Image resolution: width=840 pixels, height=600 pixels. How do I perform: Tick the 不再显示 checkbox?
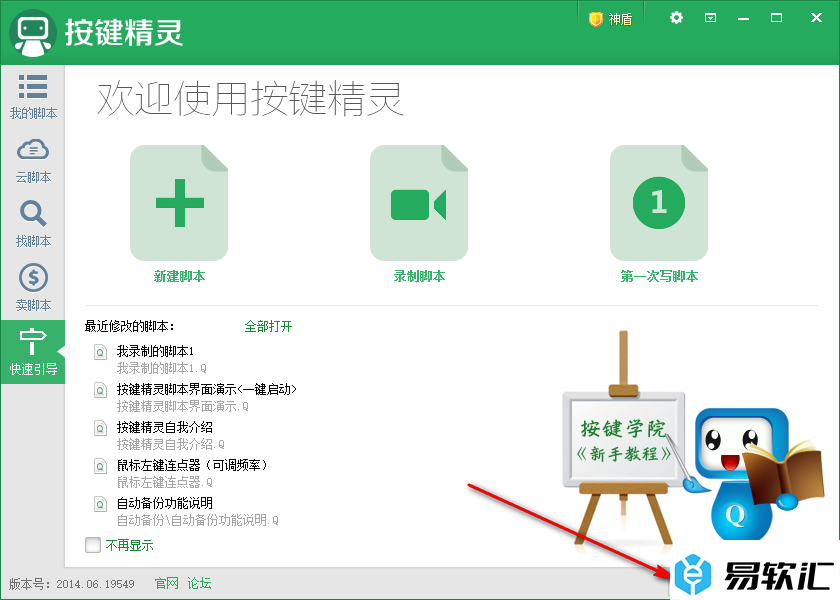(x=93, y=545)
